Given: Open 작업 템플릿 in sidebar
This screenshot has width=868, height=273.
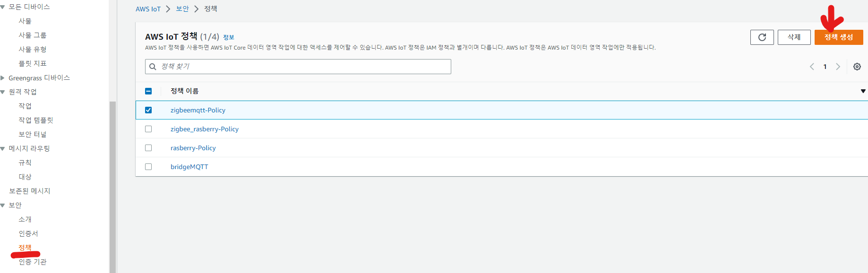Looking at the screenshot, I should [x=36, y=120].
